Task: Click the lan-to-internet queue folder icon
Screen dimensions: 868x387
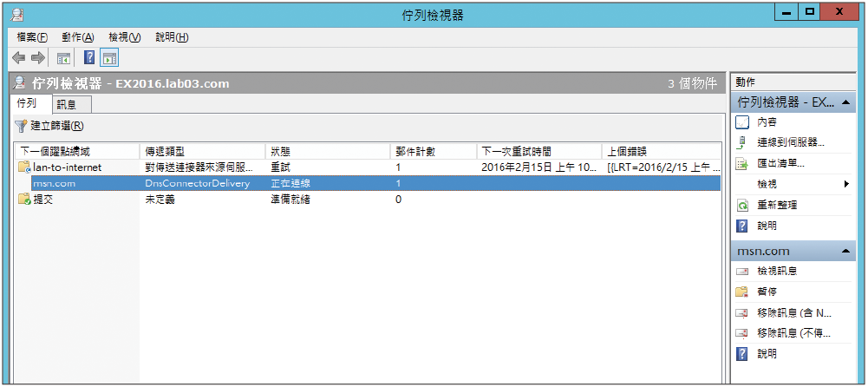Action: [x=23, y=167]
